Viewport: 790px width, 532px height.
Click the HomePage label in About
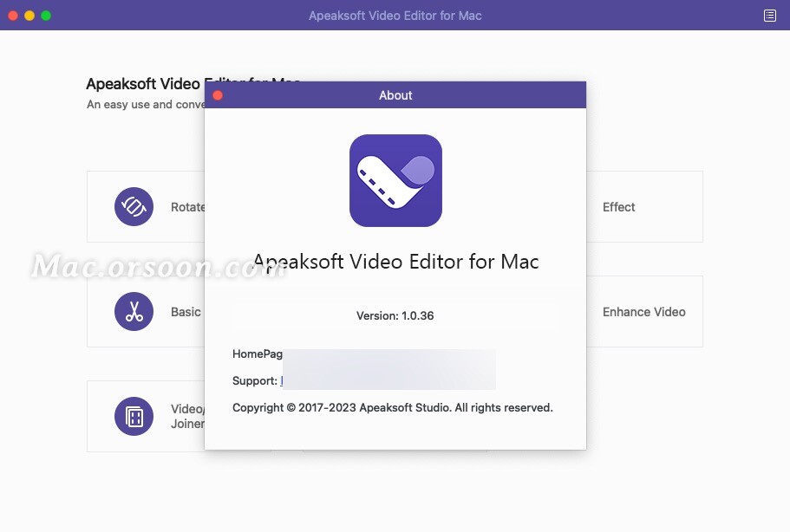click(258, 354)
